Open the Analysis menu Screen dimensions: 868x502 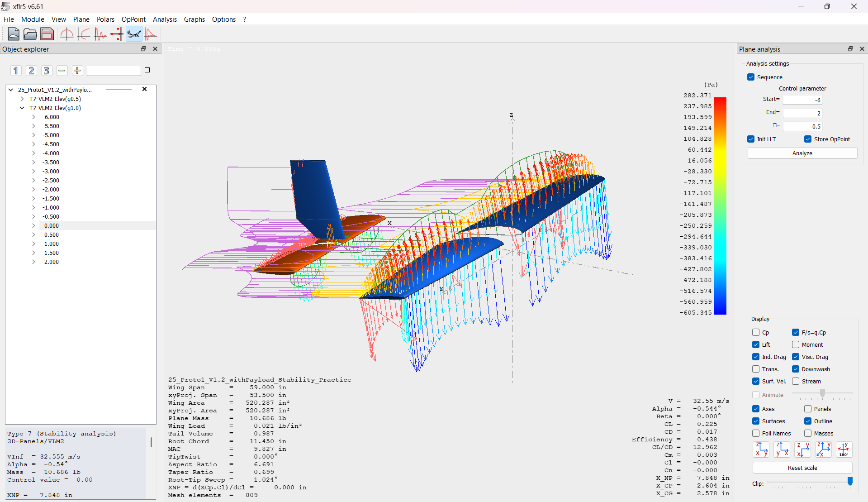click(x=165, y=19)
